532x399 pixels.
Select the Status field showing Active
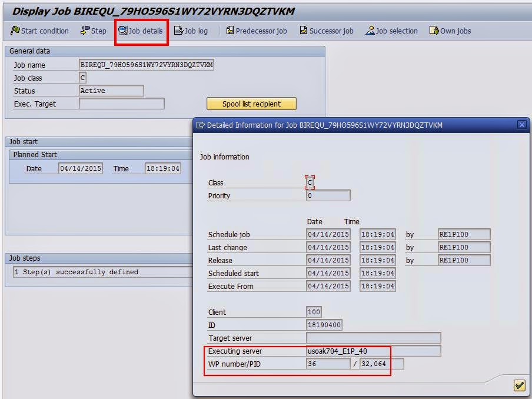point(112,91)
